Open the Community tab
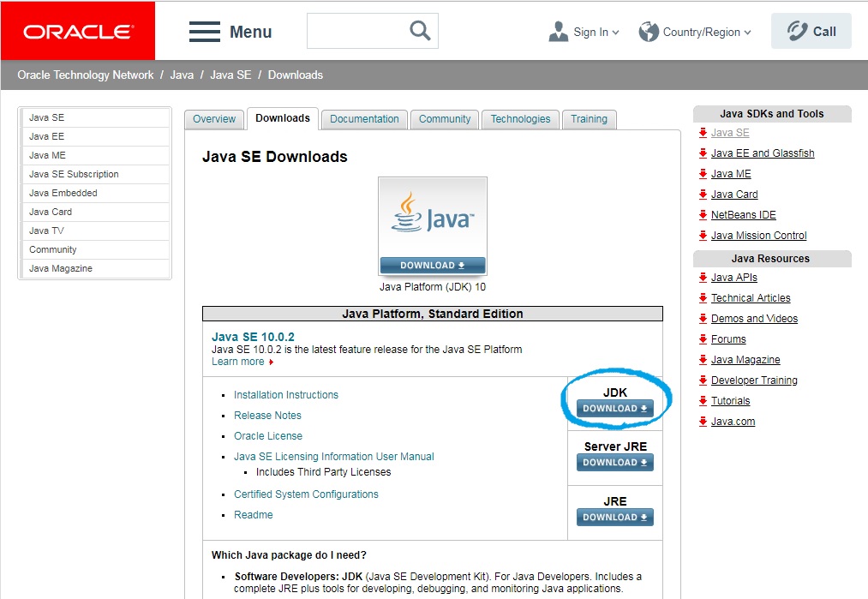868x599 pixels. (445, 119)
